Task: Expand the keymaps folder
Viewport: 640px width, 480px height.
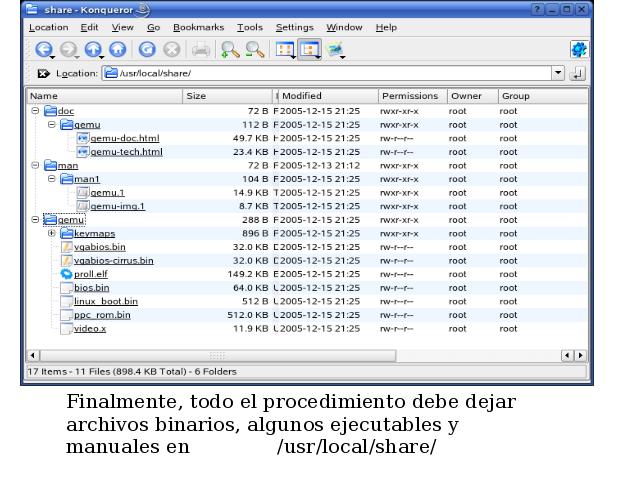Action: (x=51, y=233)
